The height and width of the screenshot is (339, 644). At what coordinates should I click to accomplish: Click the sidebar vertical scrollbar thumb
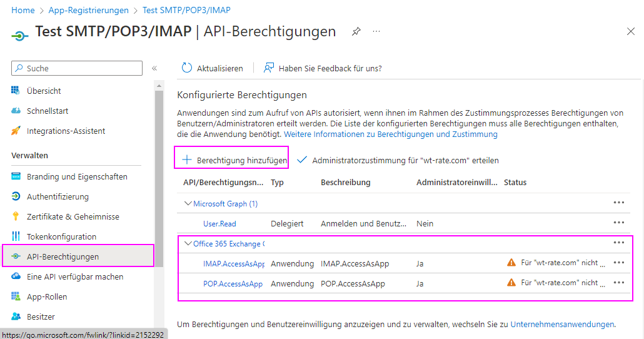pyautogui.click(x=159, y=179)
